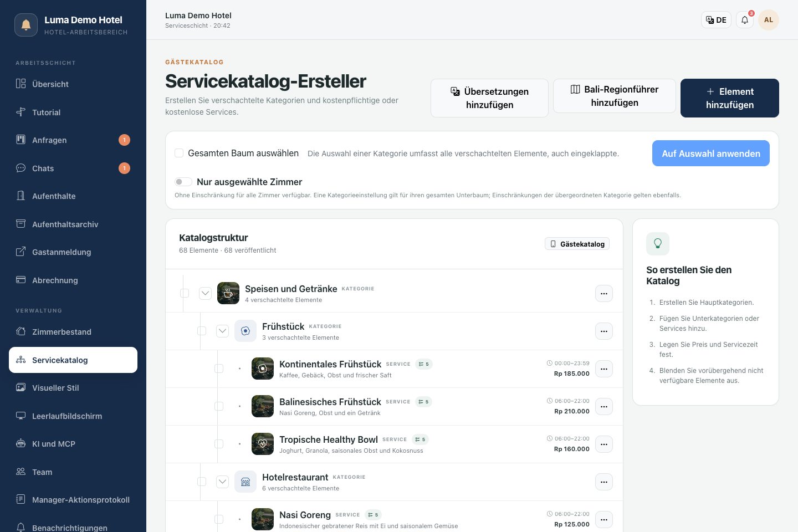Select the Nasi Goreng checkbox
Viewport: 798px width, 532px height.
219,519
